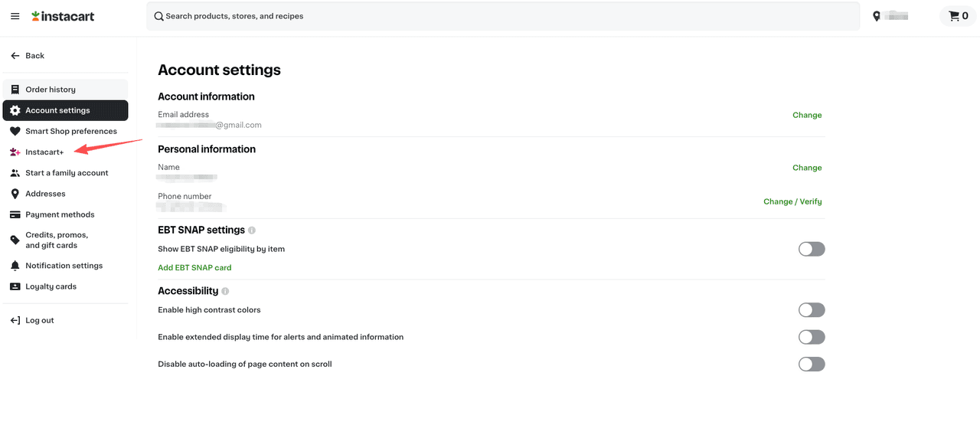Open the Order history sidebar icon

click(x=15, y=89)
